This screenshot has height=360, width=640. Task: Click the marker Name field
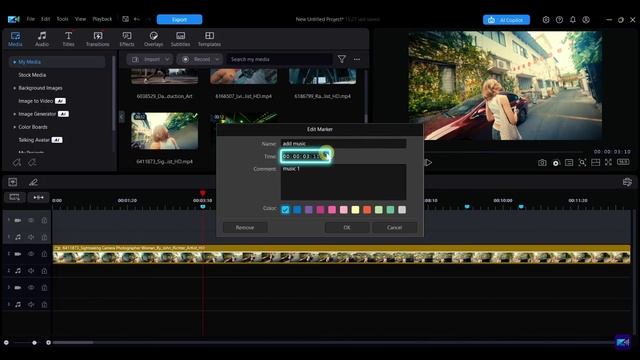pyautogui.click(x=343, y=144)
